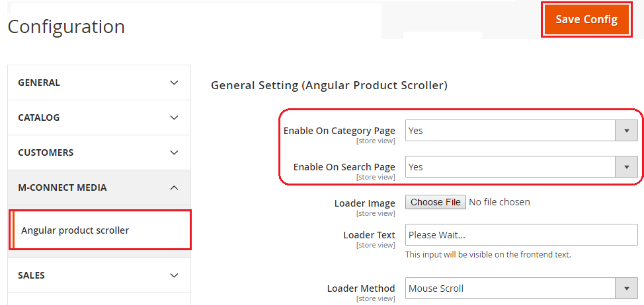
Task: Select the SALES menu tab
Action: coord(32,275)
